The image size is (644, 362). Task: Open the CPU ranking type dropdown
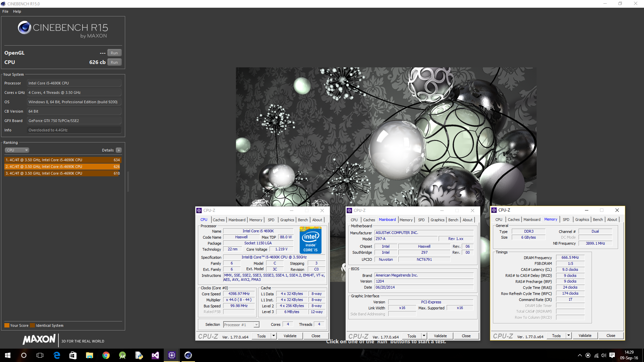coord(17,150)
